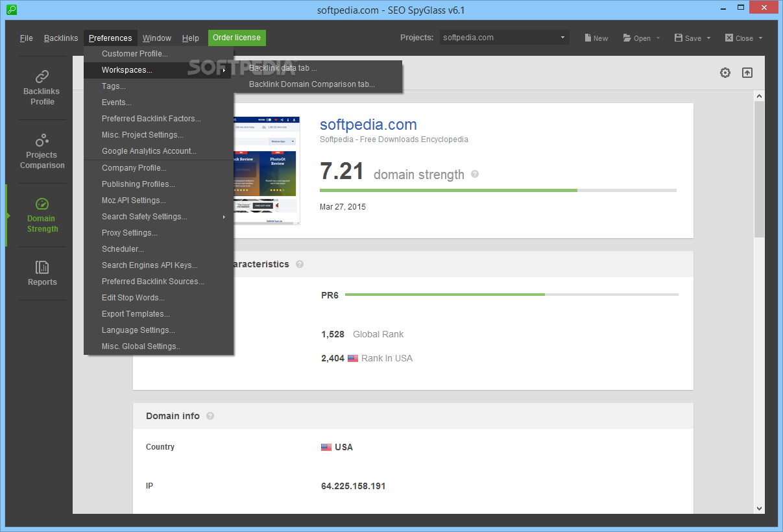Open Misc. Global Settings..
The height and width of the screenshot is (532, 783).
point(158,346)
